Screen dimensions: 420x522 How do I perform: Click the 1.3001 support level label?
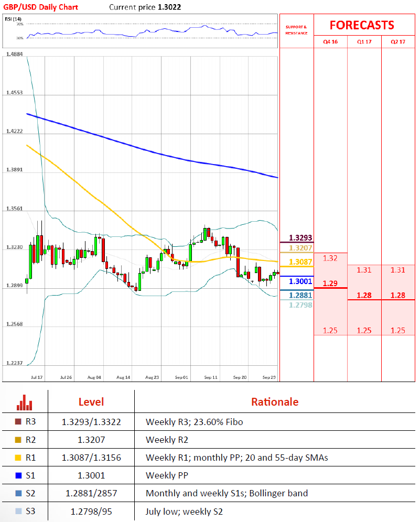(300, 281)
